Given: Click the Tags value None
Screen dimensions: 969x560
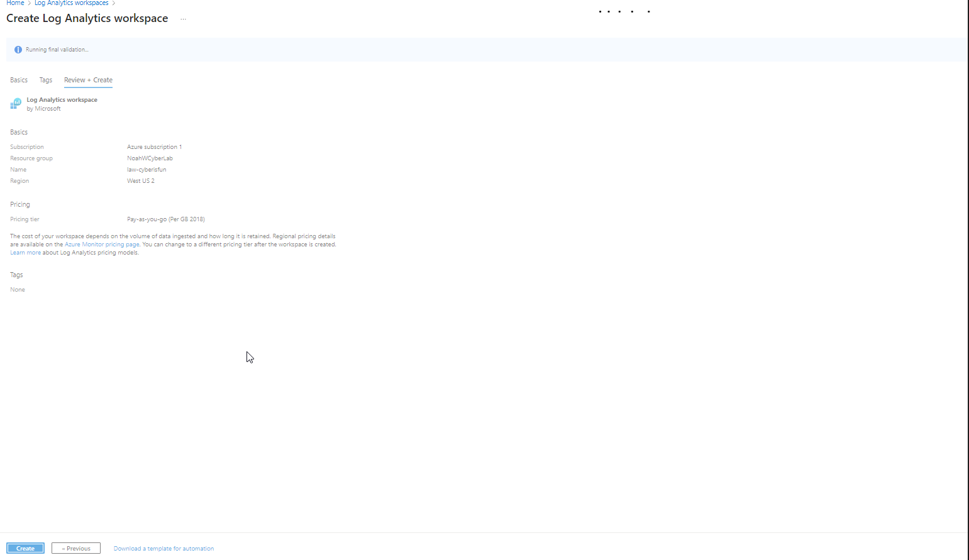Looking at the screenshot, I should (x=18, y=290).
